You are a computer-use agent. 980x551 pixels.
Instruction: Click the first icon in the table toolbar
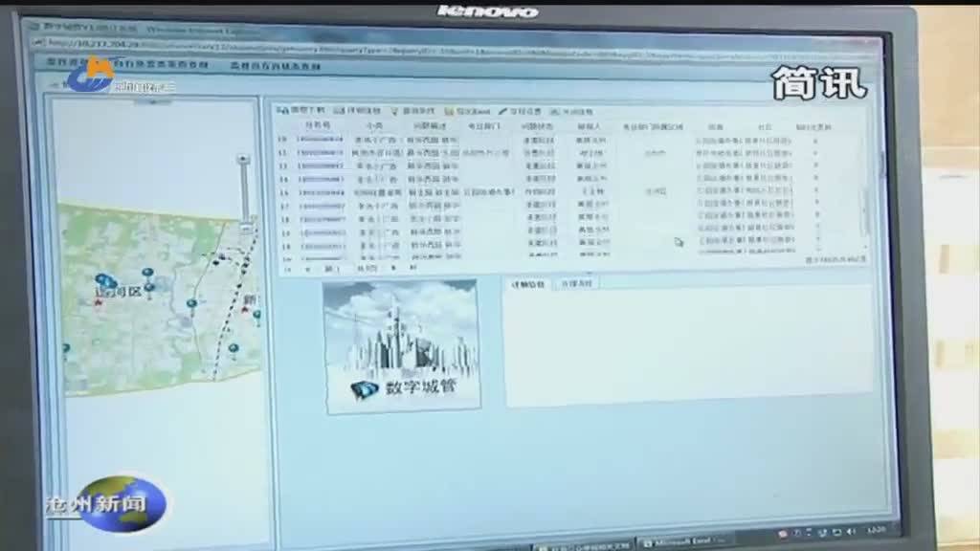282,111
